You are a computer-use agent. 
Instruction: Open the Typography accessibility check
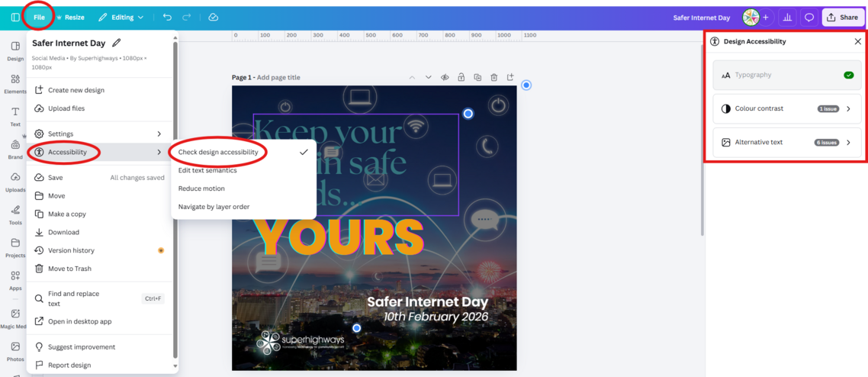click(x=786, y=75)
